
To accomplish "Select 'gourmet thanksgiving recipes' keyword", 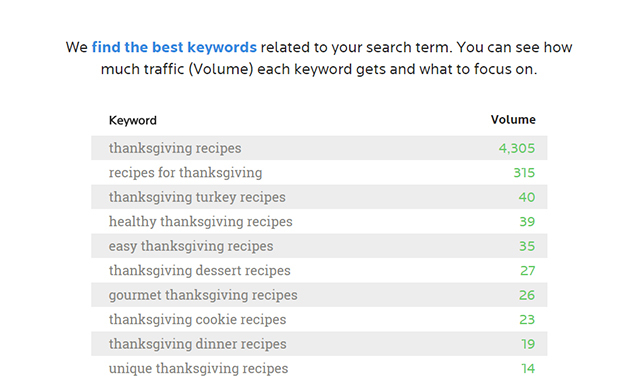I will pyautogui.click(x=203, y=295).
